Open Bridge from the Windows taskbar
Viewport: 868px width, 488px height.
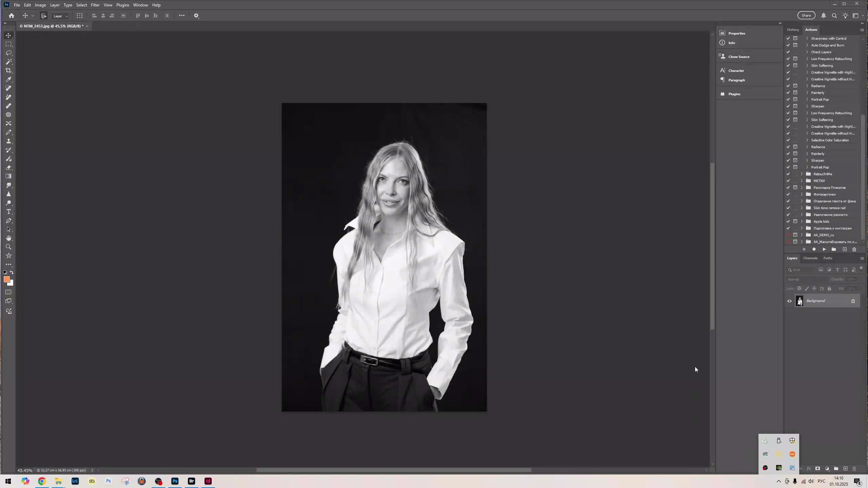click(191, 481)
